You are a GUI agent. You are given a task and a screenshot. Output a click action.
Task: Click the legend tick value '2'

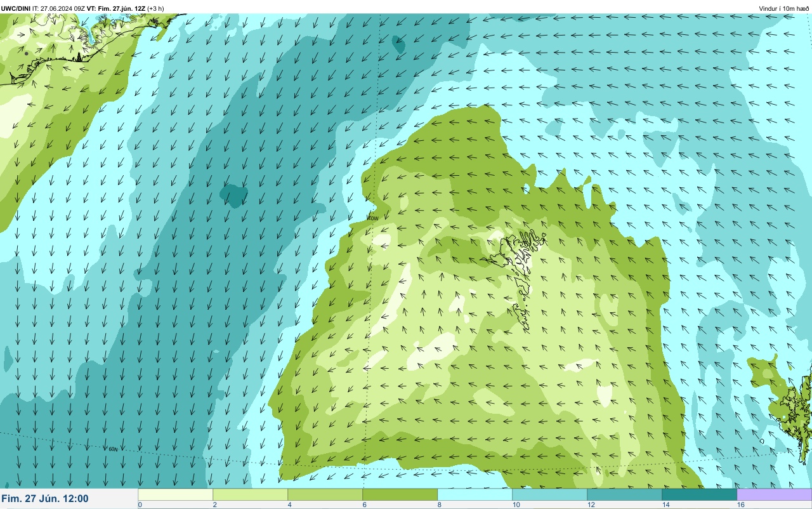pyautogui.click(x=214, y=505)
